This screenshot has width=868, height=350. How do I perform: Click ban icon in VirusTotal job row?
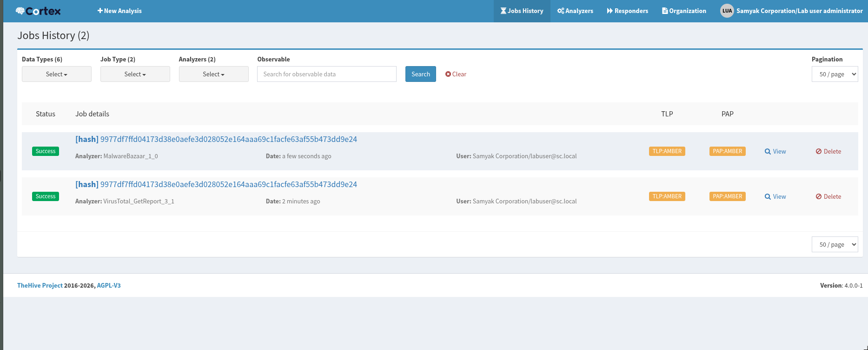point(819,196)
